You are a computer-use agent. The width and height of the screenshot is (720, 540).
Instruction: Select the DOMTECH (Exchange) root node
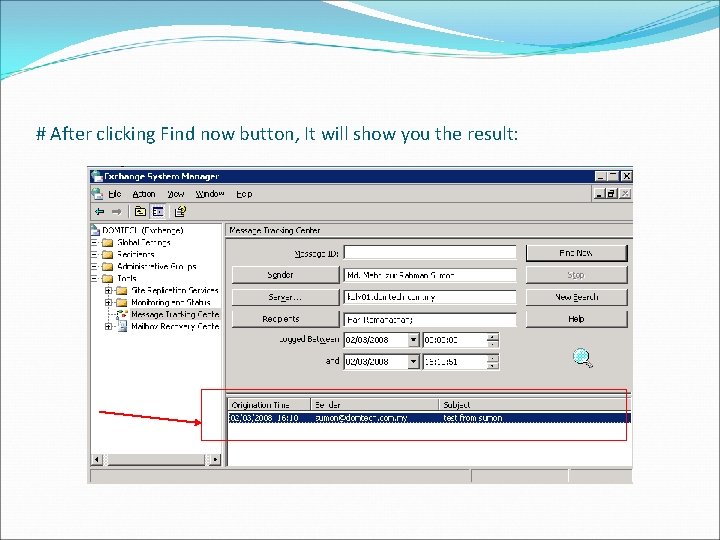click(143, 230)
